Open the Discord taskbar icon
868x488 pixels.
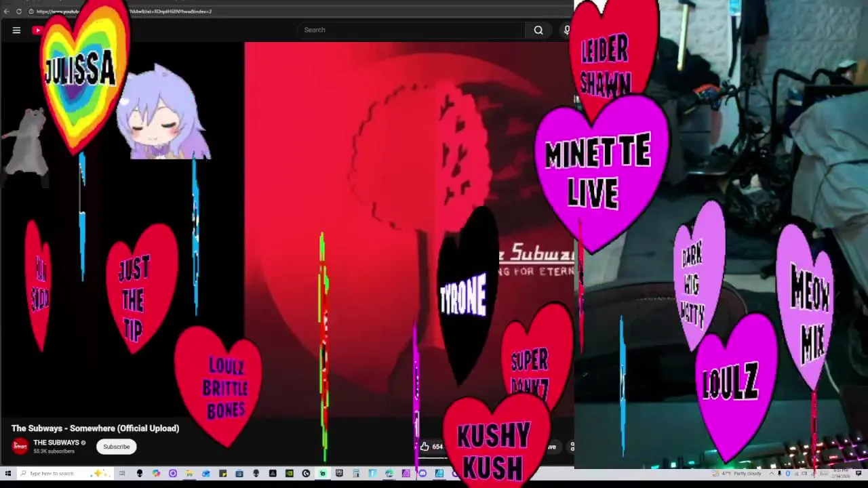[422, 473]
